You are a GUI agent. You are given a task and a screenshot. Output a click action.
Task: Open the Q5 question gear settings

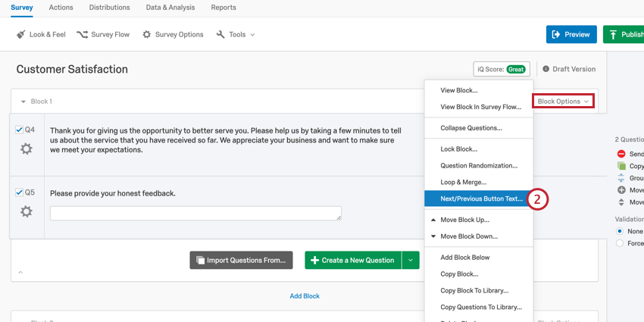pos(27,211)
